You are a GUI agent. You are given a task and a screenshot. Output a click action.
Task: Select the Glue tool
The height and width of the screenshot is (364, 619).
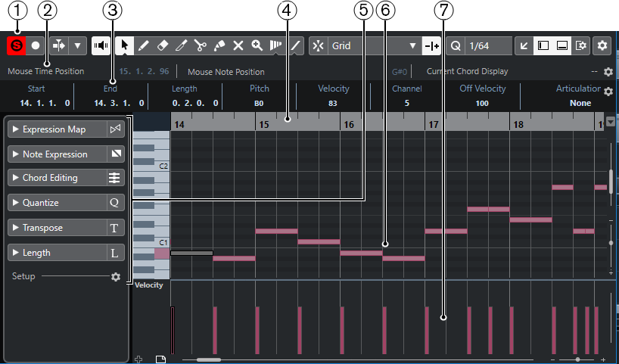(x=219, y=46)
